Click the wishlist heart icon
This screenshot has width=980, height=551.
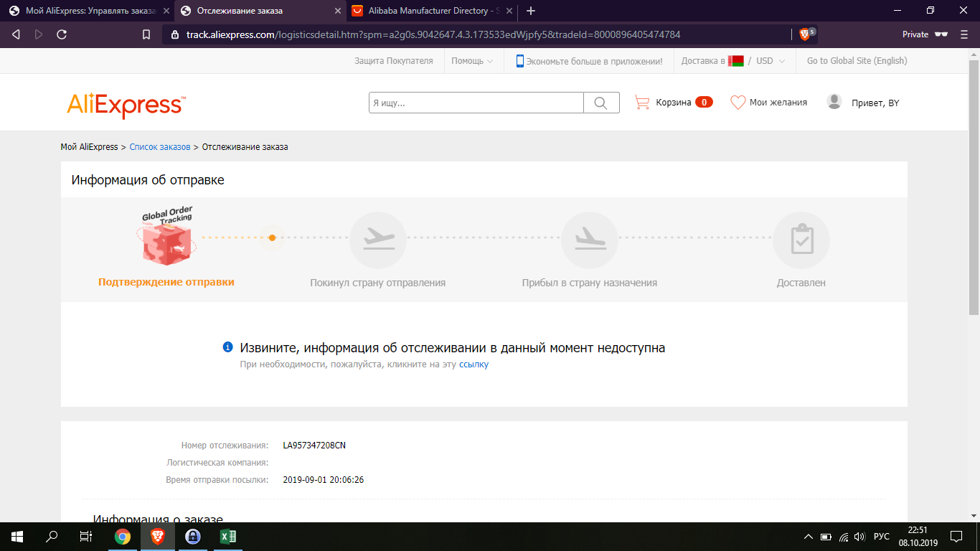point(738,103)
